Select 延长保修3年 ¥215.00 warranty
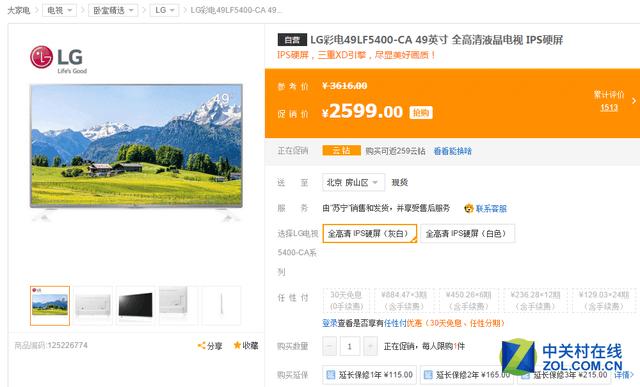The height and width of the screenshot is (387, 640). [564, 375]
